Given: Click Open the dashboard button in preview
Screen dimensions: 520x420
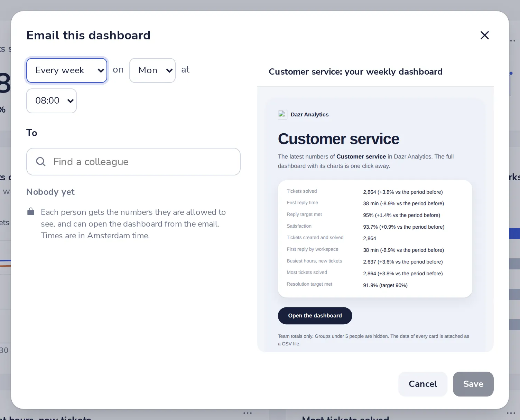Looking at the screenshot, I should point(315,316).
